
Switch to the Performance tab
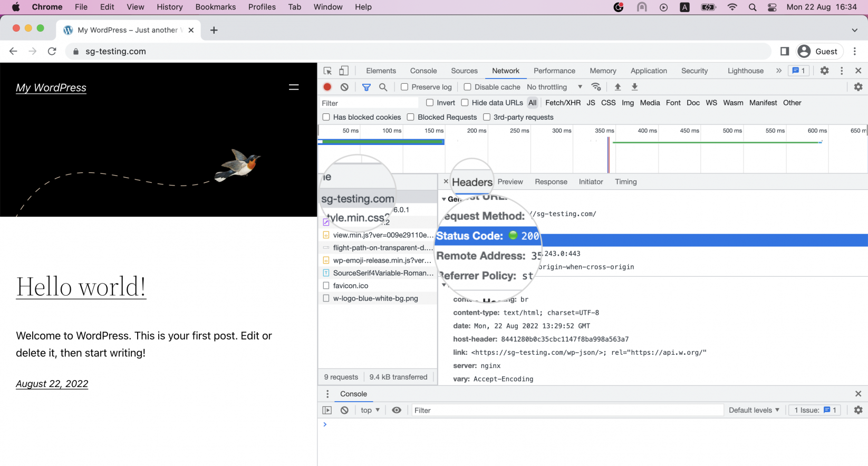pyautogui.click(x=554, y=71)
